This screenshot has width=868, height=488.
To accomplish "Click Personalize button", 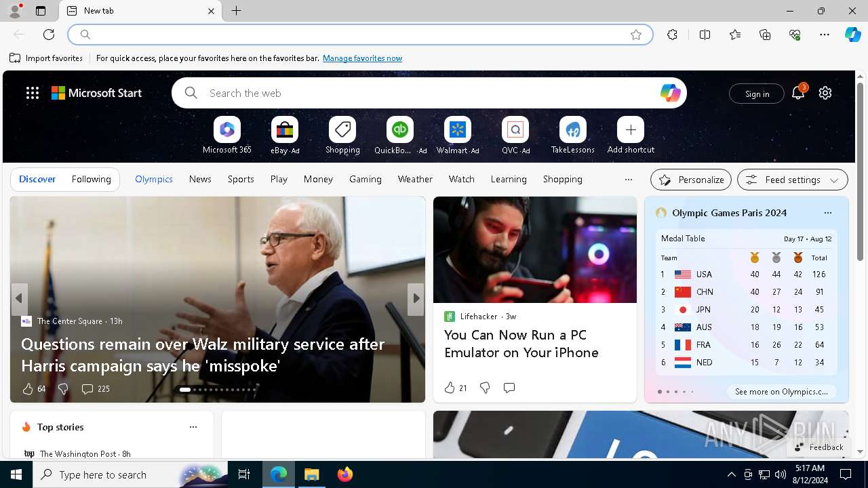I will 691,180.
